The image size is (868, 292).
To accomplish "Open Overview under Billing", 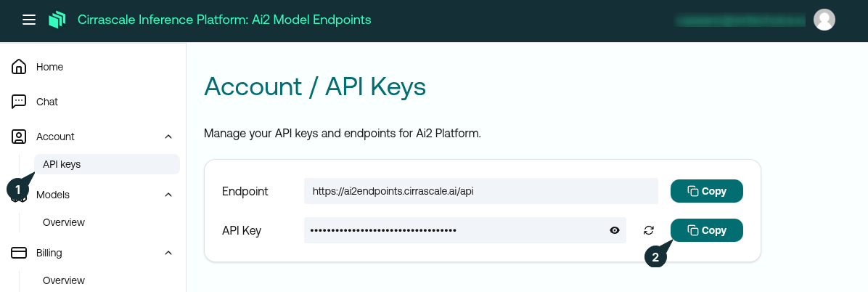I will (64, 280).
